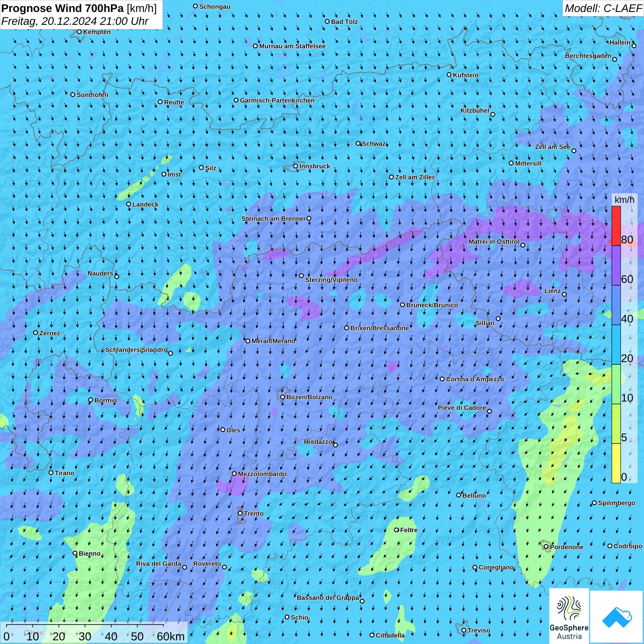Click the 'Schwaz' label
The height and width of the screenshot is (644, 644).
374,144
